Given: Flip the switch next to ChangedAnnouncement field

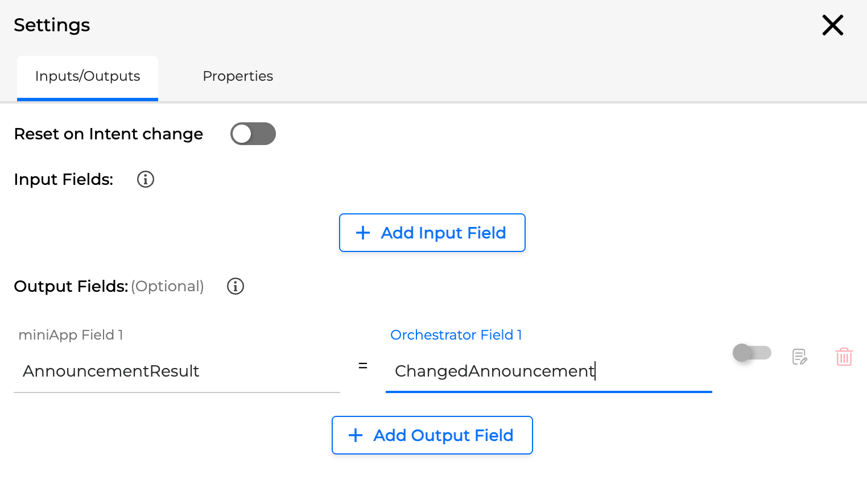Looking at the screenshot, I should point(752,353).
